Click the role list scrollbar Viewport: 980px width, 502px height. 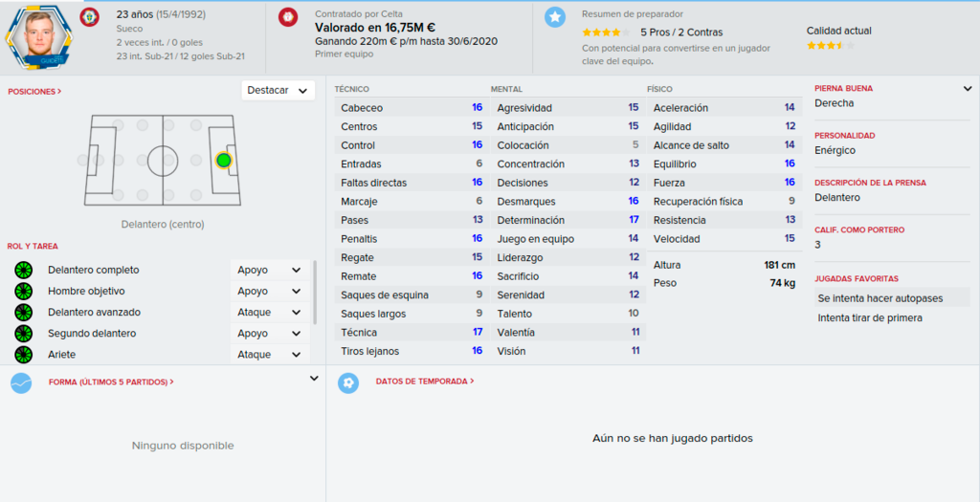[314, 293]
